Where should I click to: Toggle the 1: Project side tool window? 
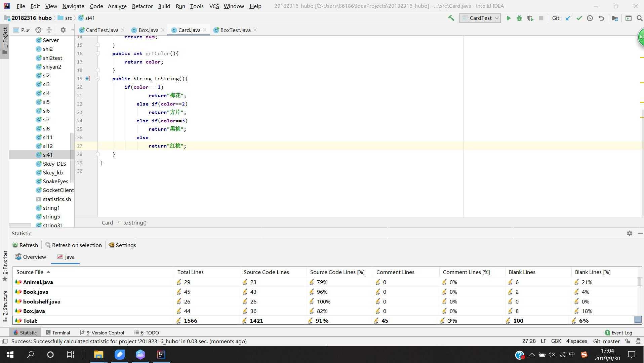[5, 41]
